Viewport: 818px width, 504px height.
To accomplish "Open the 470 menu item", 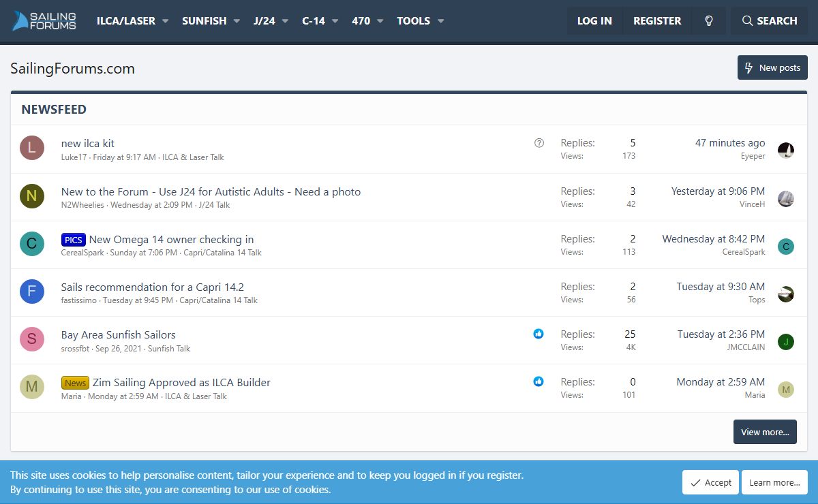I will pos(361,21).
